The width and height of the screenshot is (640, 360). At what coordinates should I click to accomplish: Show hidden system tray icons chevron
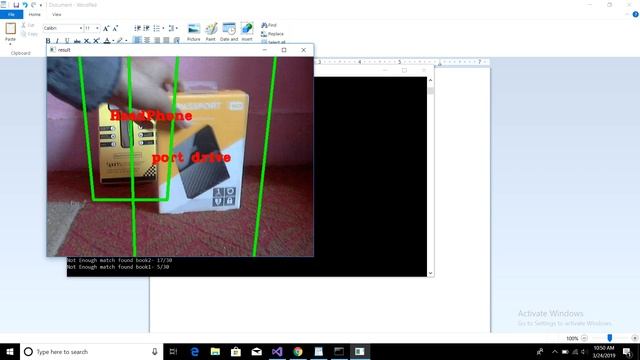click(x=555, y=351)
